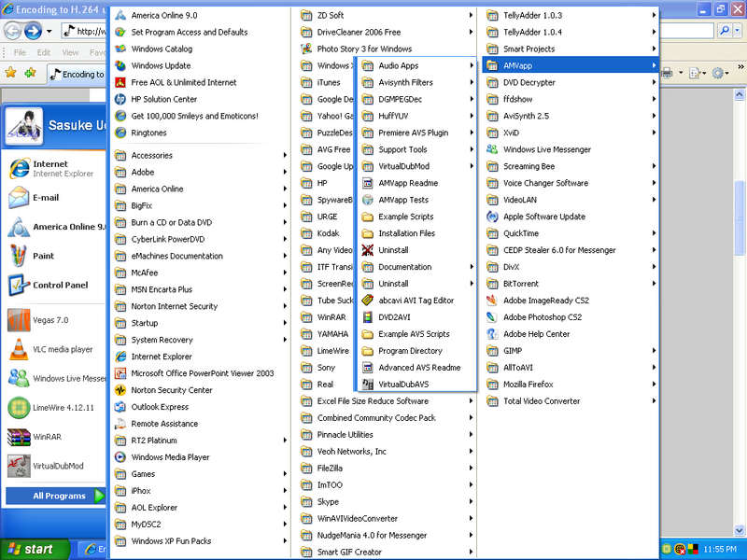747x560 pixels.
Task: Select the Encoding to tab in Internet Explorer
Action: (78, 75)
